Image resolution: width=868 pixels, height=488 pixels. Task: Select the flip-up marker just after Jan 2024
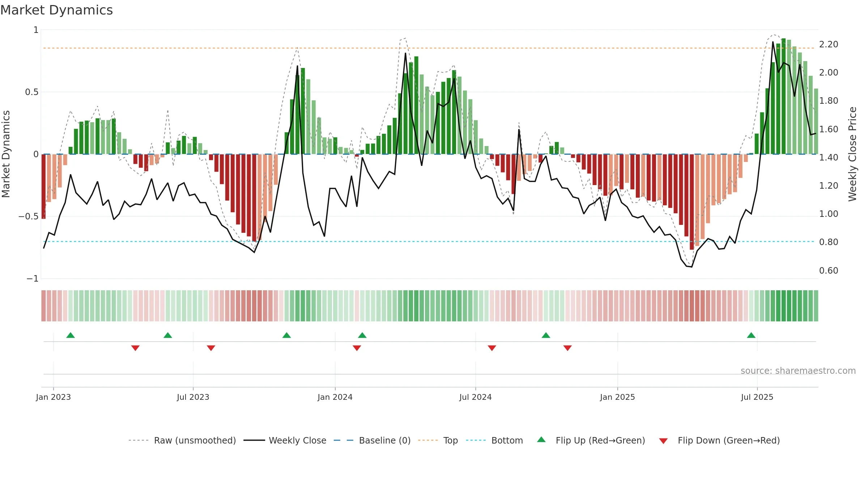(x=362, y=335)
